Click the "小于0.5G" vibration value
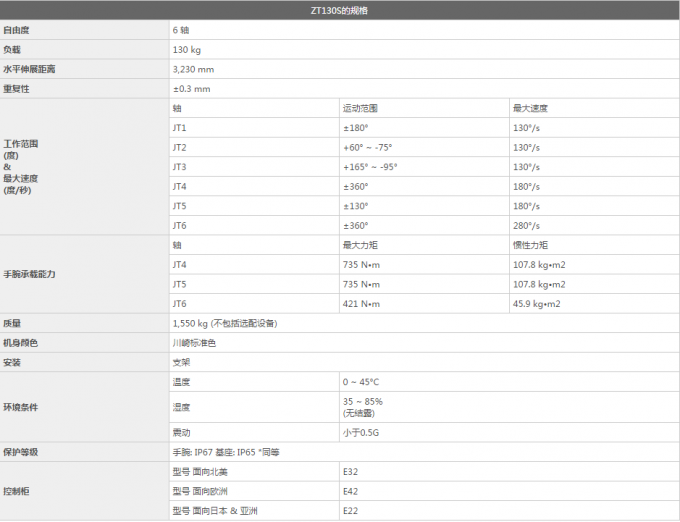680x522 pixels. pyautogui.click(x=361, y=432)
